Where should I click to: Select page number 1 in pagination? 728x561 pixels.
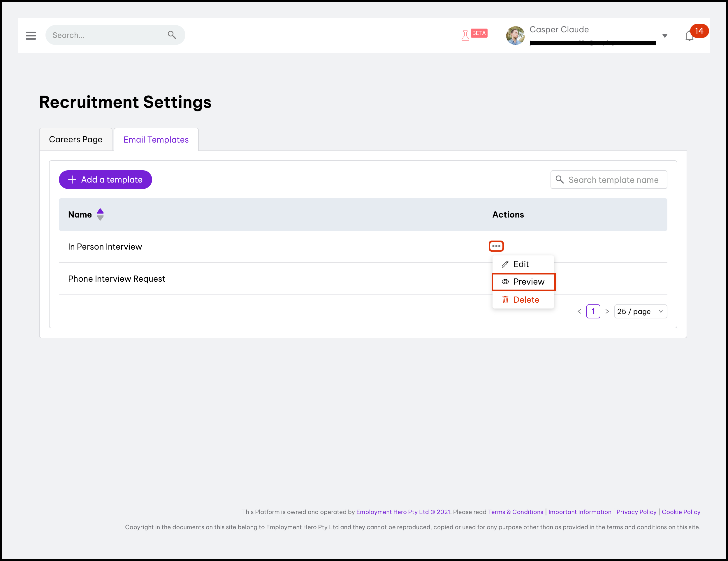click(x=593, y=311)
